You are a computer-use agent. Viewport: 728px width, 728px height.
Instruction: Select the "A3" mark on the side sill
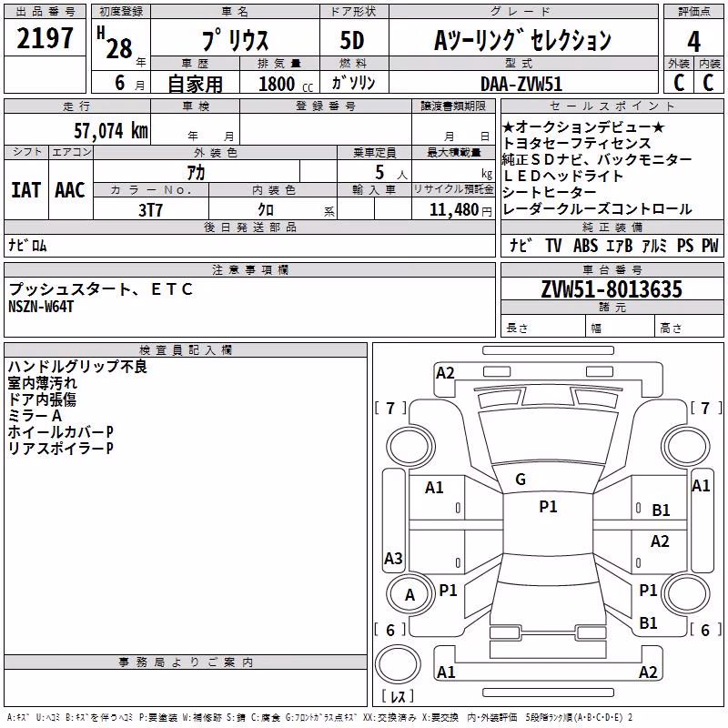click(x=393, y=558)
